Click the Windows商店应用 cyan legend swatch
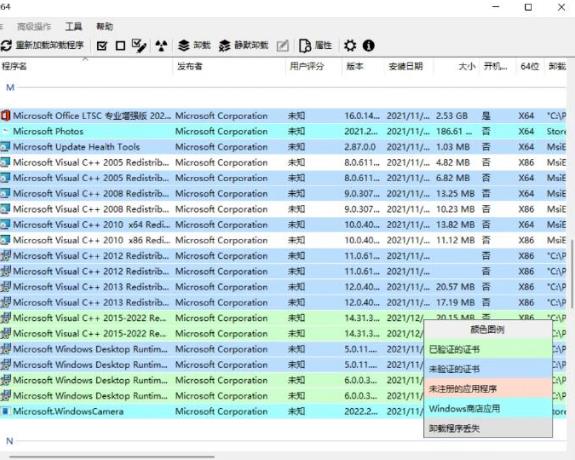Viewport: 575px width, 460px height. (488, 408)
